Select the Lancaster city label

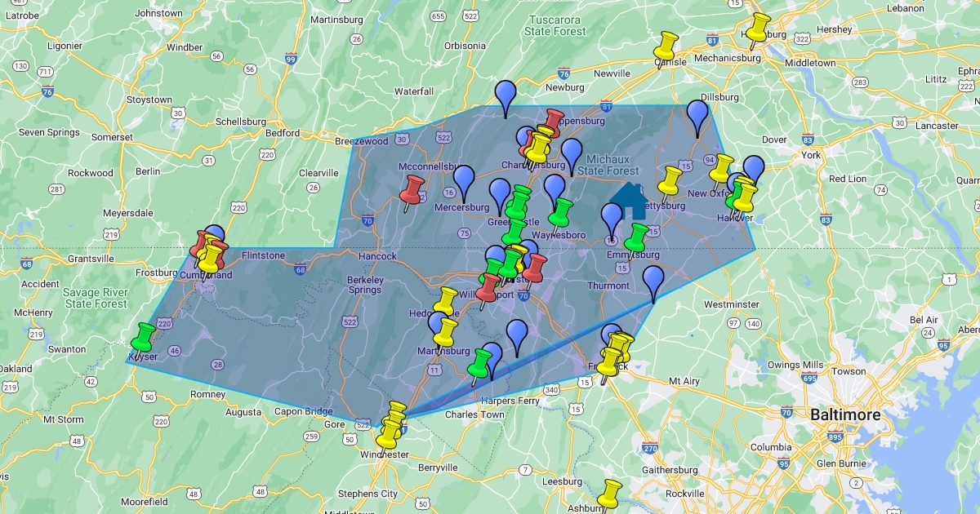(936, 126)
